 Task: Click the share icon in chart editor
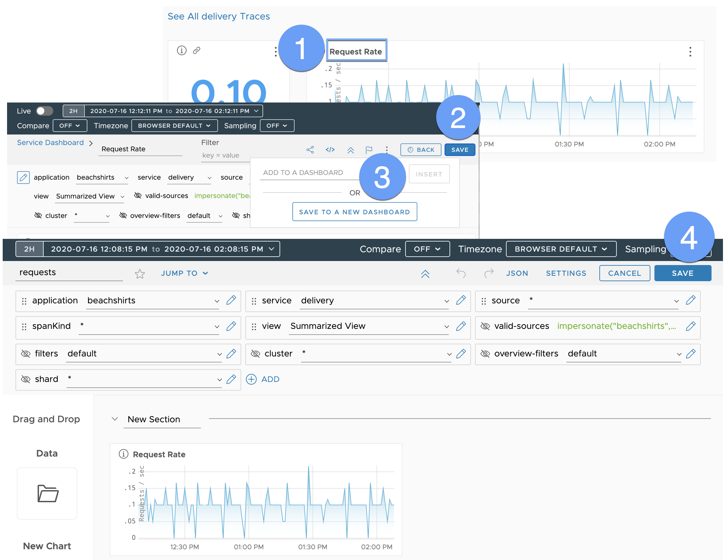310,150
